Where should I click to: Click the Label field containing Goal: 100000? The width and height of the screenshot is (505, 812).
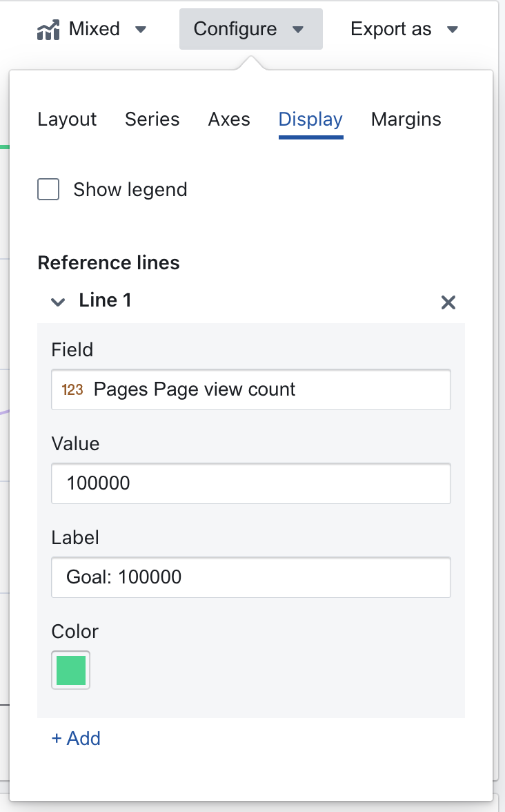click(251, 577)
